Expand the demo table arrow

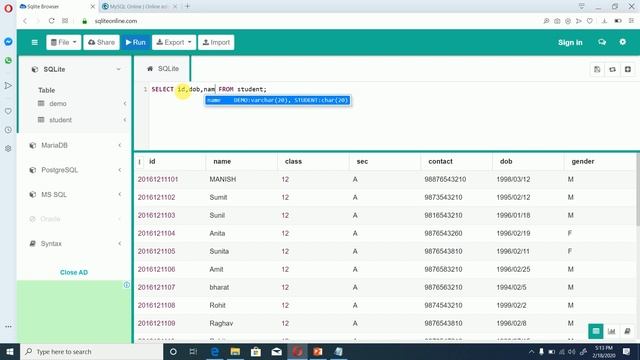click(x=124, y=104)
